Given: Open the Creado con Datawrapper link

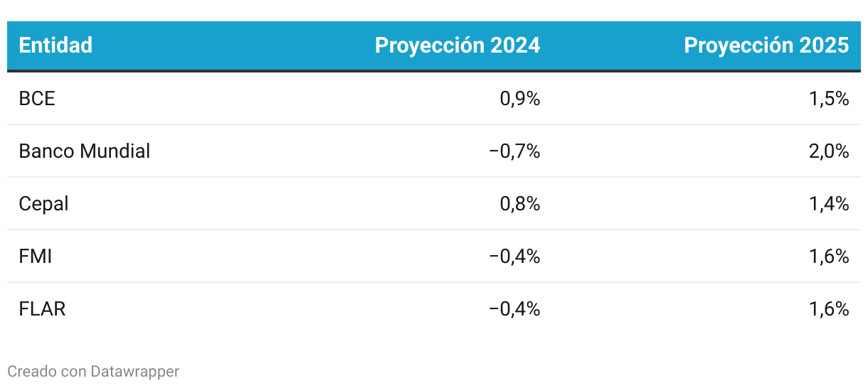Looking at the screenshot, I should [93, 371].
